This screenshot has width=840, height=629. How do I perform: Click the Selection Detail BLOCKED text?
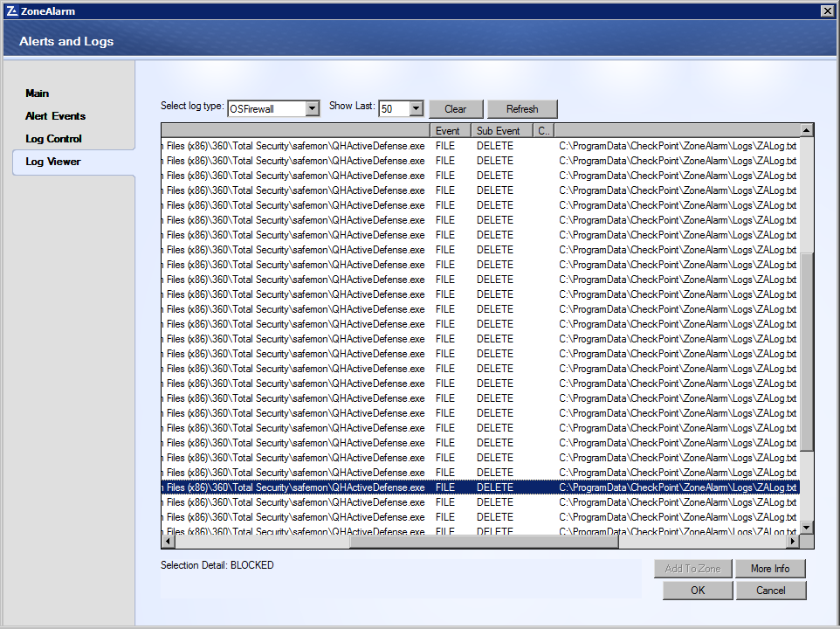point(217,565)
